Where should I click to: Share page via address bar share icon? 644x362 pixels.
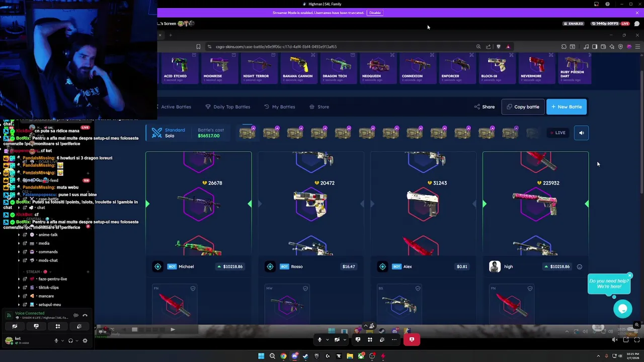pos(488,47)
